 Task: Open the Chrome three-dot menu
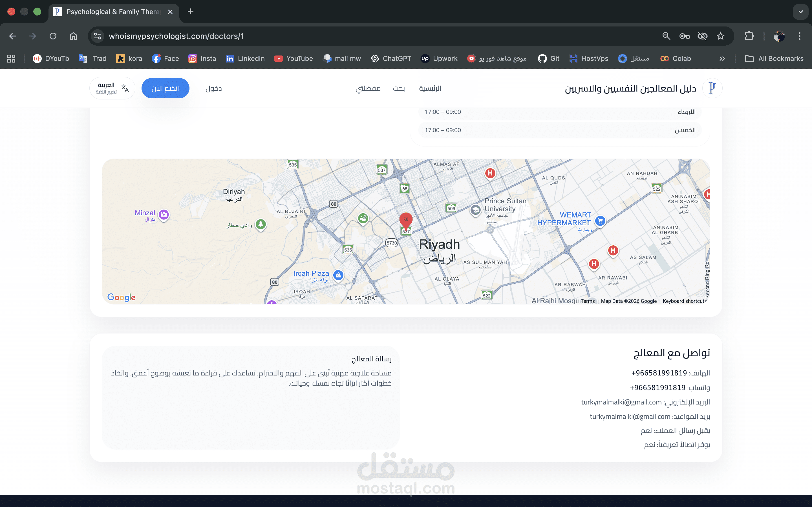799,36
